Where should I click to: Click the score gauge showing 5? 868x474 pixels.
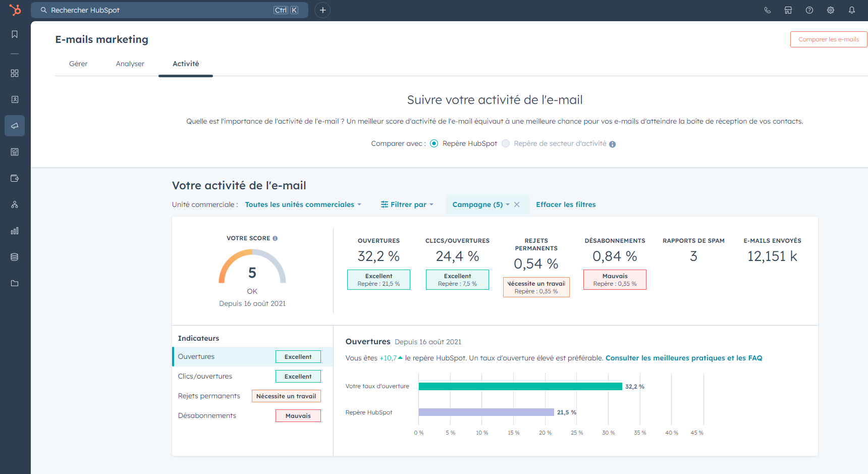pyautogui.click(x=252, y=266)
